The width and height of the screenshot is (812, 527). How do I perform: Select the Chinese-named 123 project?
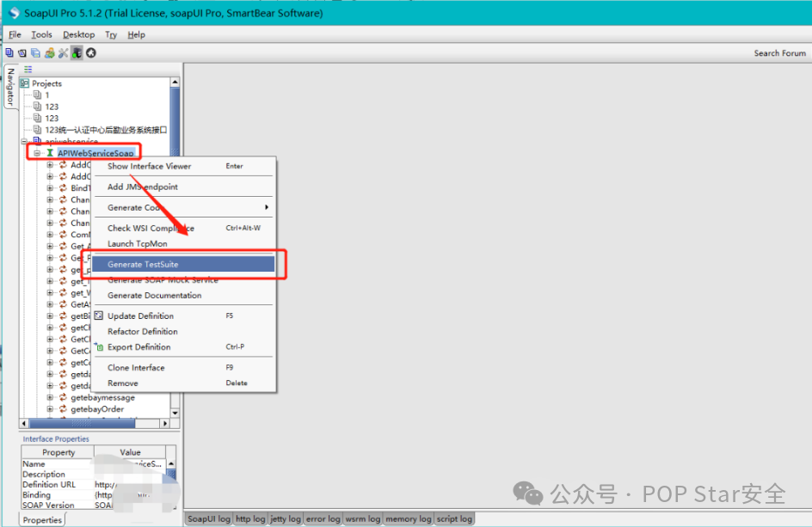pos(106,130)
